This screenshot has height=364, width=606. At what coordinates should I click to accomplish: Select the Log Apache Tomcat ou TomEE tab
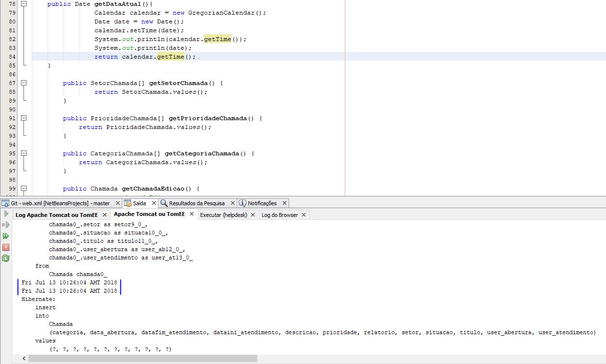tap(56, 215)
